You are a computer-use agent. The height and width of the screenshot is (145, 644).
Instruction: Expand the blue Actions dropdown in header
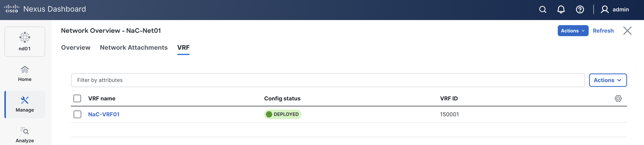573,31
